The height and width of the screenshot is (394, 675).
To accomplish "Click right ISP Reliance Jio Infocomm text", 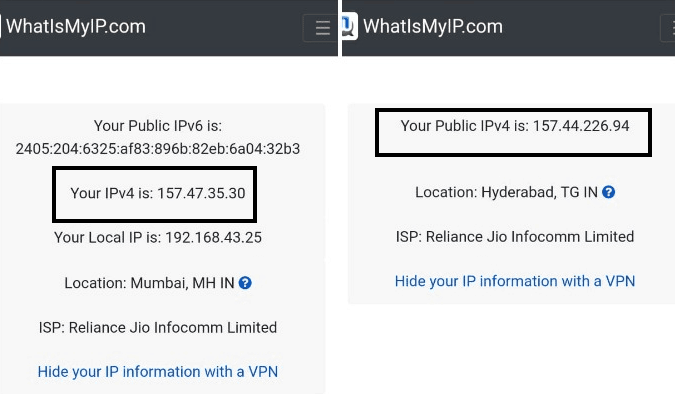I will 515,237.
